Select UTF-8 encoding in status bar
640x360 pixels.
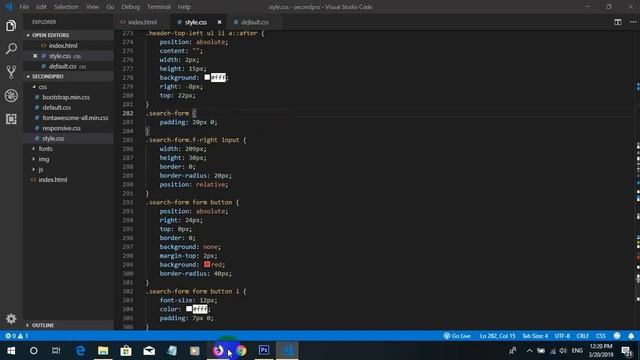click(562, 336)
